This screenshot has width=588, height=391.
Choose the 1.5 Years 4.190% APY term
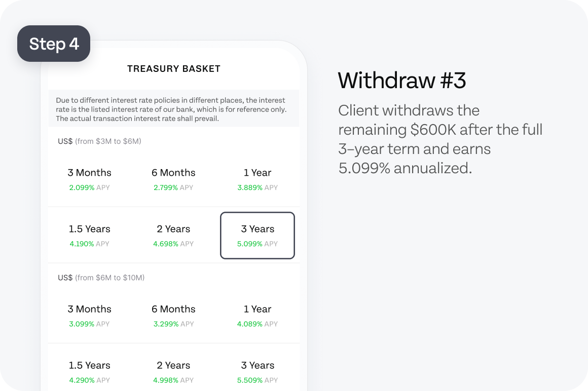(89, 235)
